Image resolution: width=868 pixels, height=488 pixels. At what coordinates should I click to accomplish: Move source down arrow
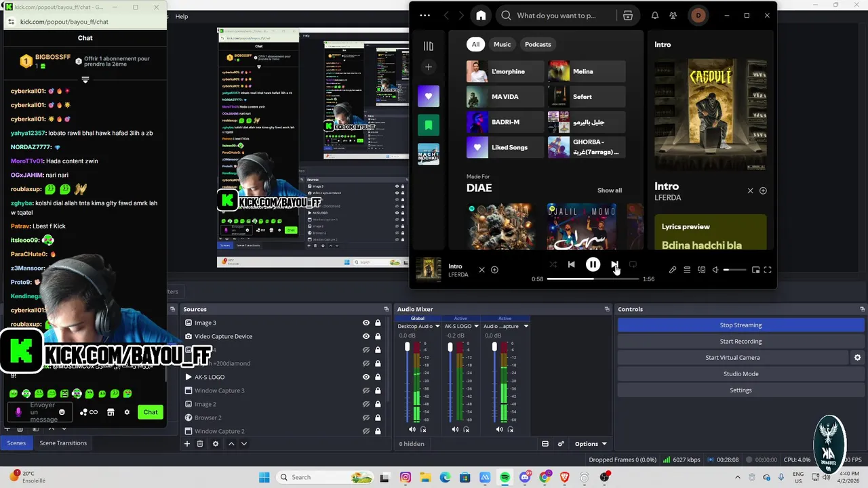(x=243, y=444)
